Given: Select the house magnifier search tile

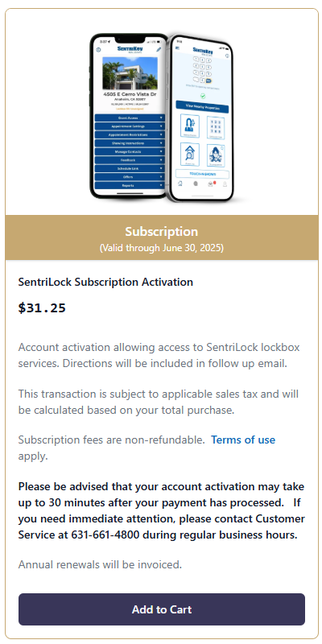Looking at the screenshot, I should (190, 155).
